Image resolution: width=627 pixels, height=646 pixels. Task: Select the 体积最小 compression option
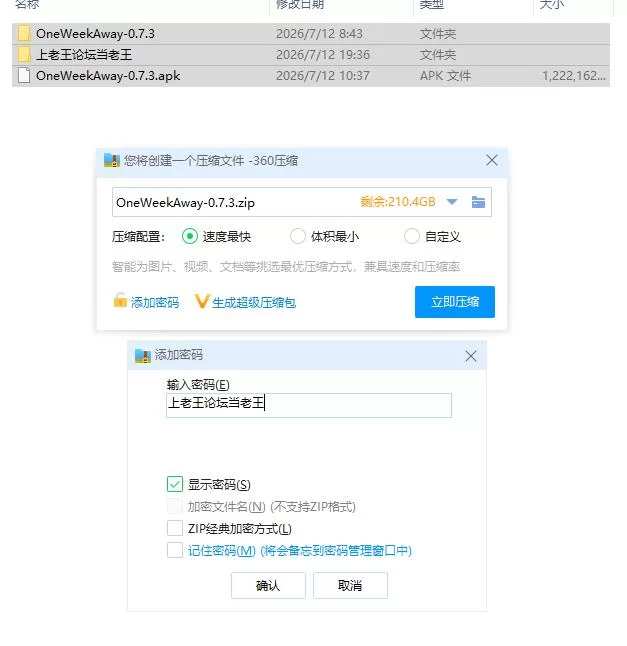[x=298, y=236]
